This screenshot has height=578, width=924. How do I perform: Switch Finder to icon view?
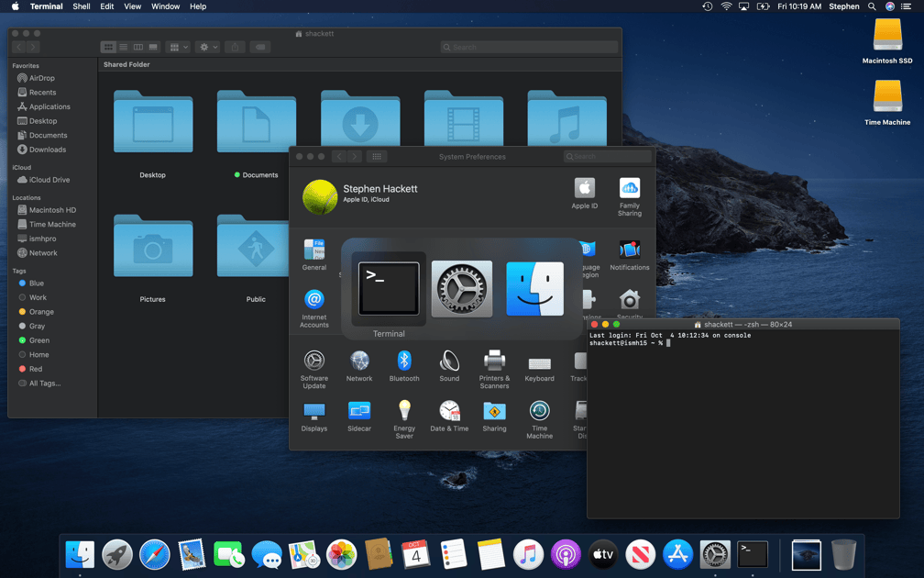108,47
